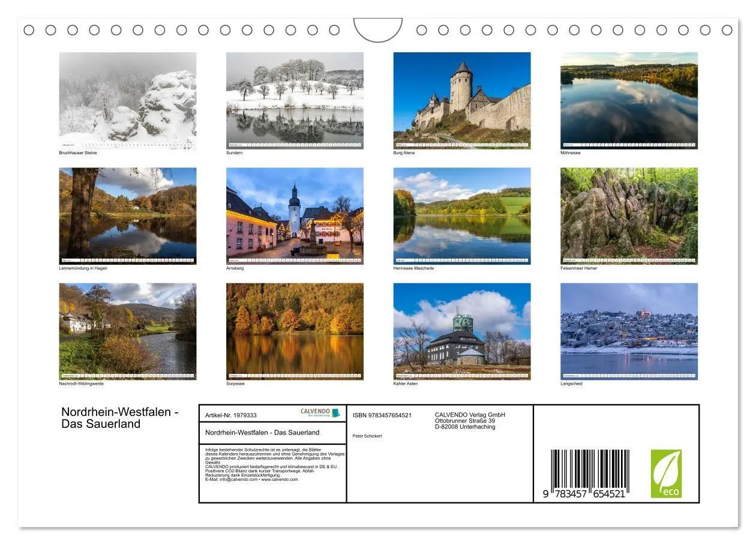756x545 pixels.
Task: Click the Sorpesee autumn trees photo
Action: point(295,331)
